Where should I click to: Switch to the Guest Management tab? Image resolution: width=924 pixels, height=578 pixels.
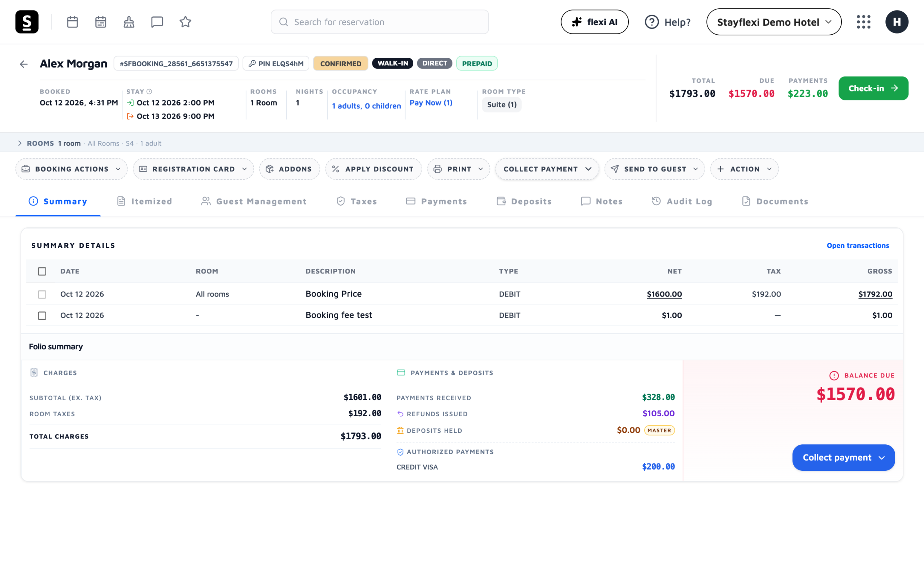coord(254,202)
